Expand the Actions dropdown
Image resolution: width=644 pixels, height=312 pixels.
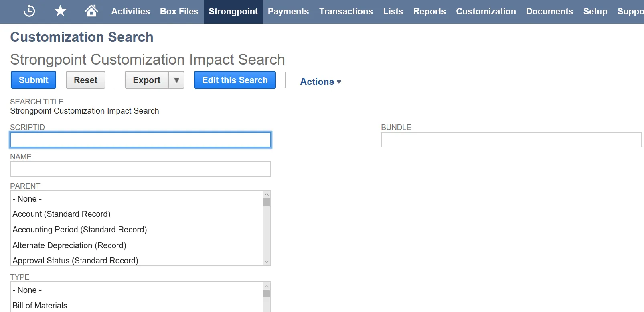click(321, 82)
